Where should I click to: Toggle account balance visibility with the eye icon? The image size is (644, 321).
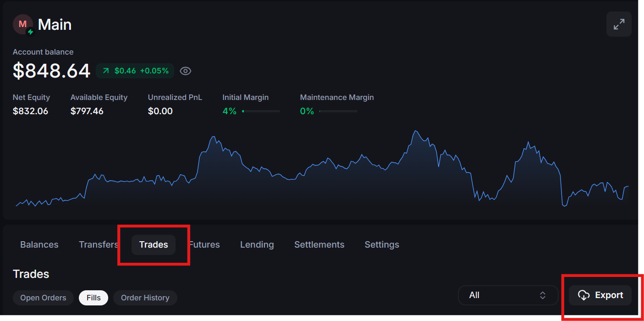(186, 71)
